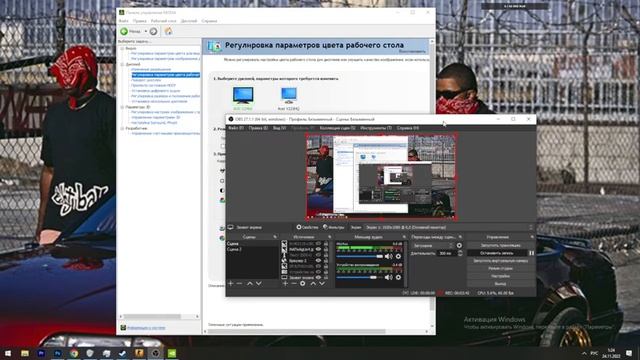This screenshot has height=360, width=640.
Task: Add a new scene with the plus icon in Сцены
Action: click(231, 283)
